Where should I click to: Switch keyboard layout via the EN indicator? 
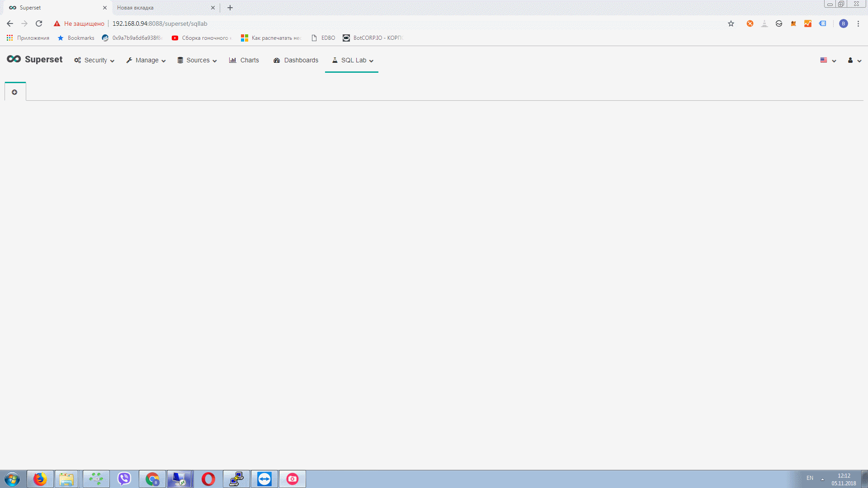click(810, 478)
